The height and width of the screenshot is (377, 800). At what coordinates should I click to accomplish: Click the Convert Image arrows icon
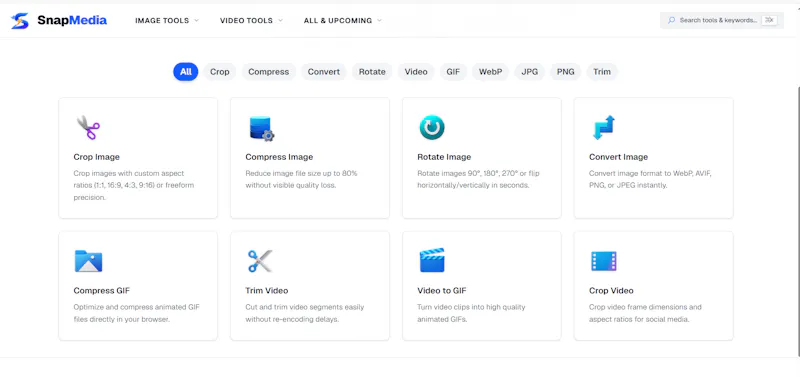click(x=604, y=128)
